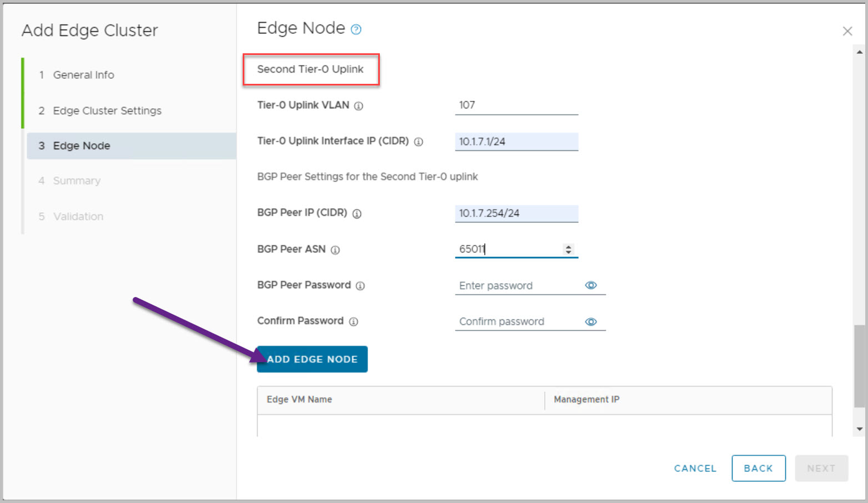
Task: Close the Add Edge Cluster dialog
Action: (847, 31)
